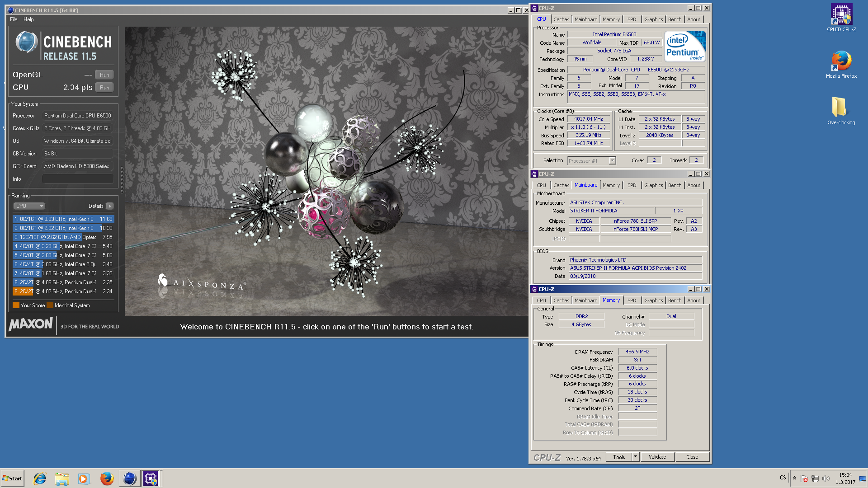Click the BIOS date 03/19/2010 field
The height and width of the screenshot is (488, 868).
click(635, 277)
